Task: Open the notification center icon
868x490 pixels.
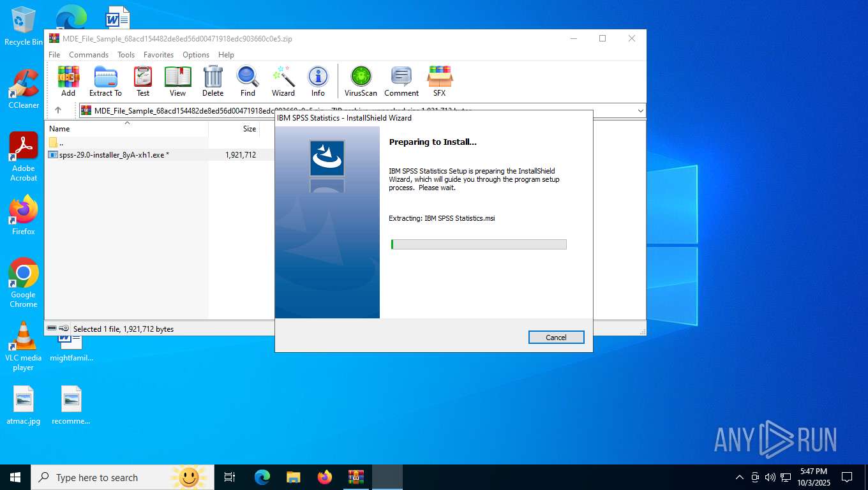Action: (x=847, y=477)
